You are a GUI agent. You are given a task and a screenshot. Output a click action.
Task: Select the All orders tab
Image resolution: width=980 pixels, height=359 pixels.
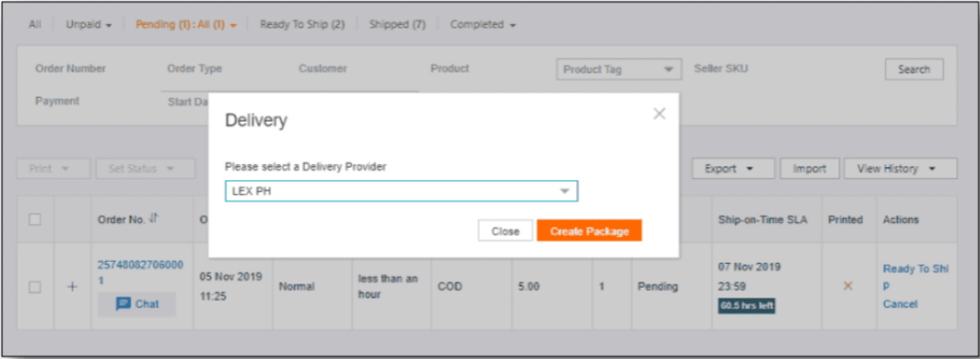tap(35, 24)
